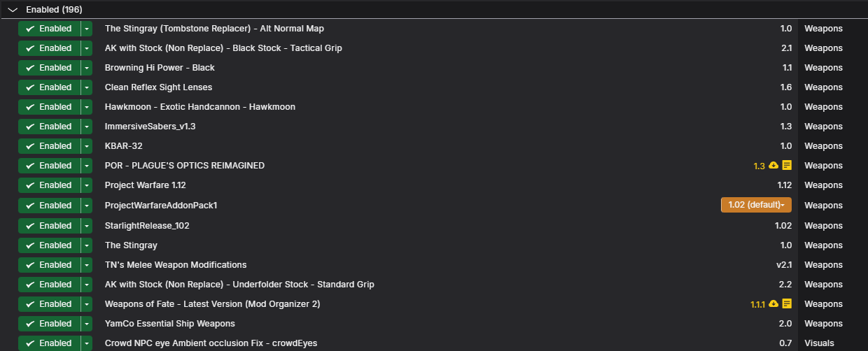The height and width of the screenshot is (351, 868).
Task: Open the notes icon for Weapons of Fate
Action: point(787,304)
